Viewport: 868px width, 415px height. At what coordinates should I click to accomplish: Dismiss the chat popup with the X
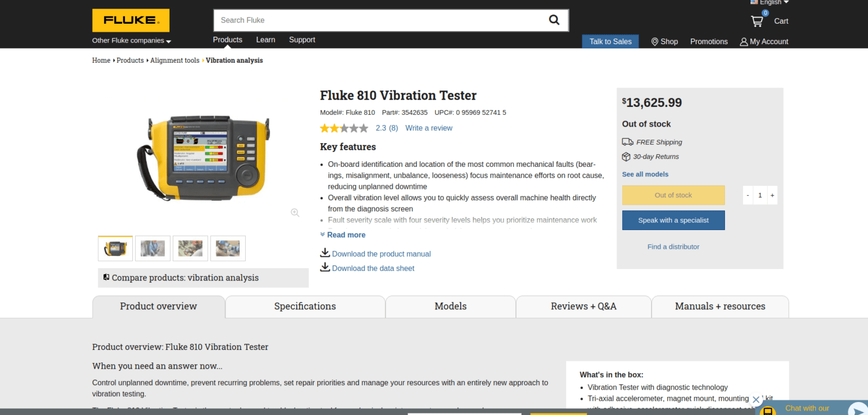click(x=756, y=399)
